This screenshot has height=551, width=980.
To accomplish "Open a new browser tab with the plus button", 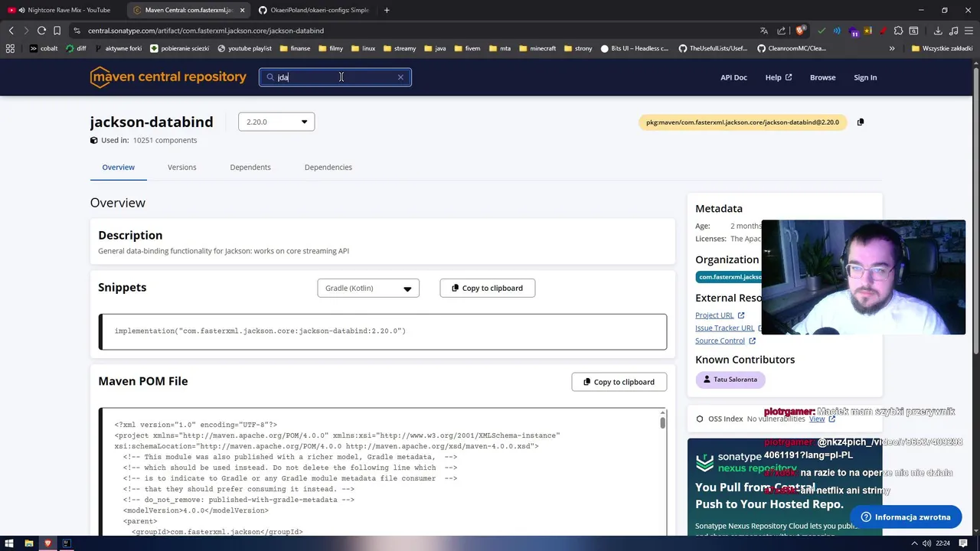I will [x=387, y=10].
